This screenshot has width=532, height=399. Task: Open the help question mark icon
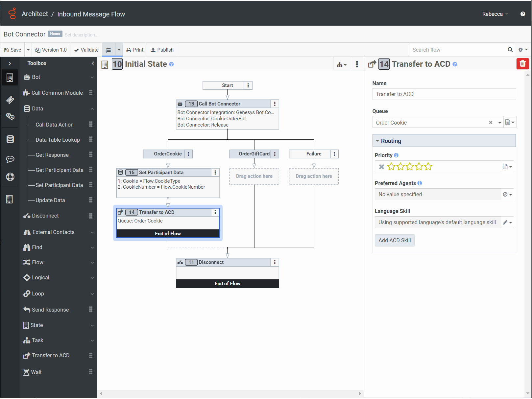(x=522, y=14)
